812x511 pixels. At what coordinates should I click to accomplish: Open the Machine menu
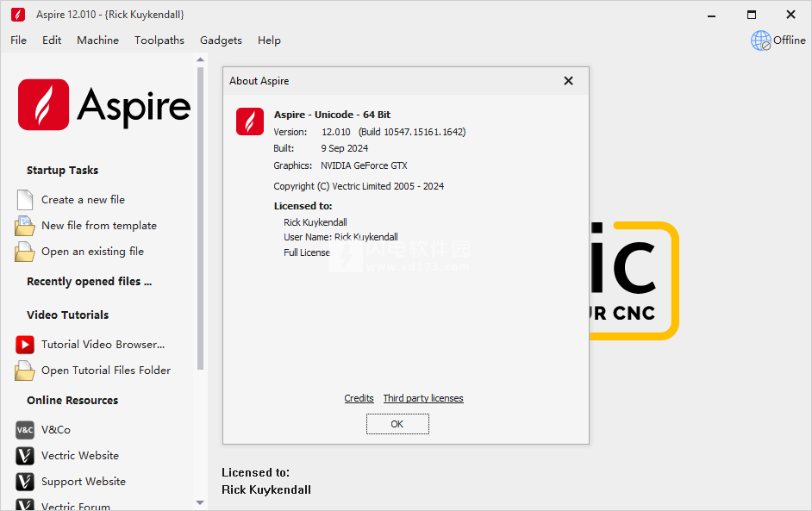(x=98, y=41)
